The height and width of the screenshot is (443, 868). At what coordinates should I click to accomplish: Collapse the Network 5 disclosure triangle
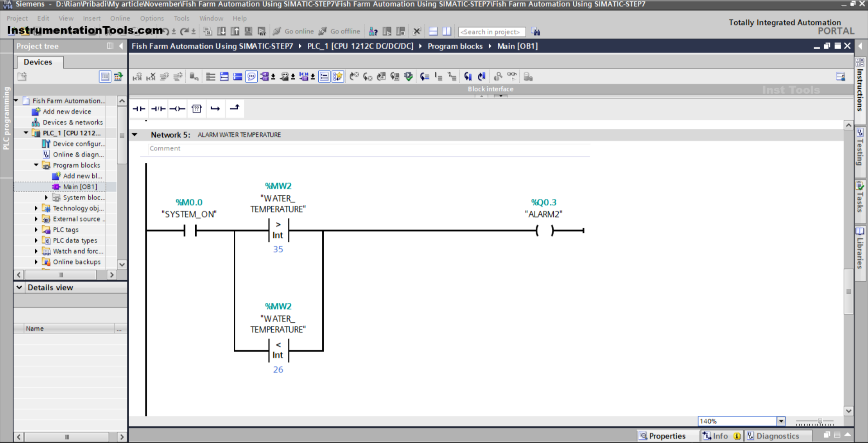(x=134, y=134)
